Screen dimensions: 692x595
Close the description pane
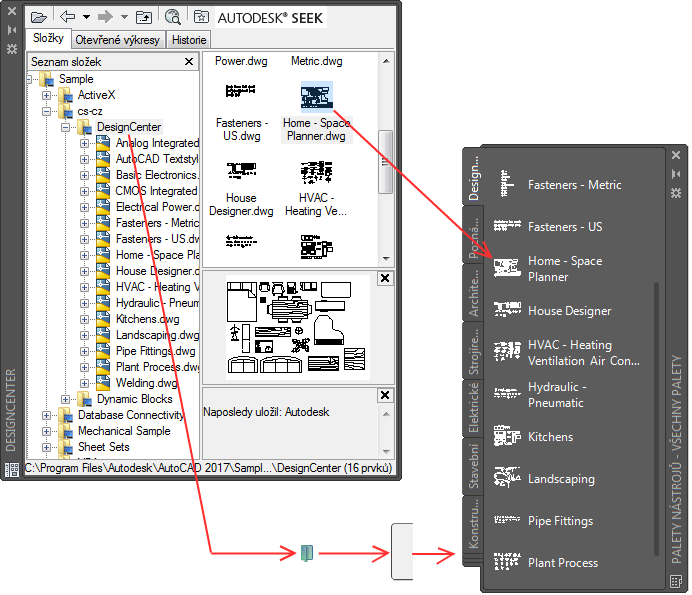tap(385, 395)
